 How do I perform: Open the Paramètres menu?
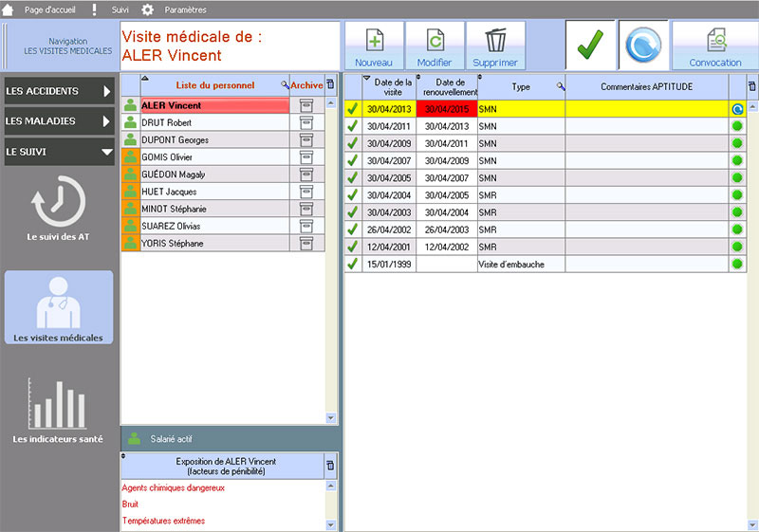pyautogui.click(x=185, y=9)
